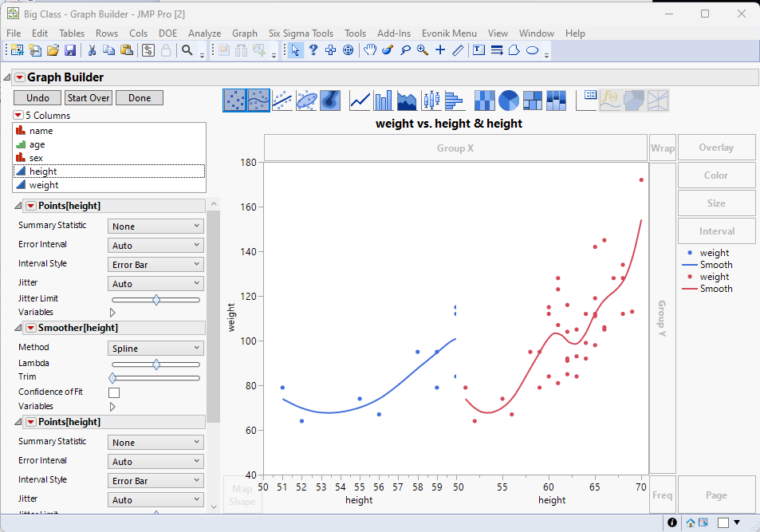Select the Caption Box element icon

tap(586, 100)
